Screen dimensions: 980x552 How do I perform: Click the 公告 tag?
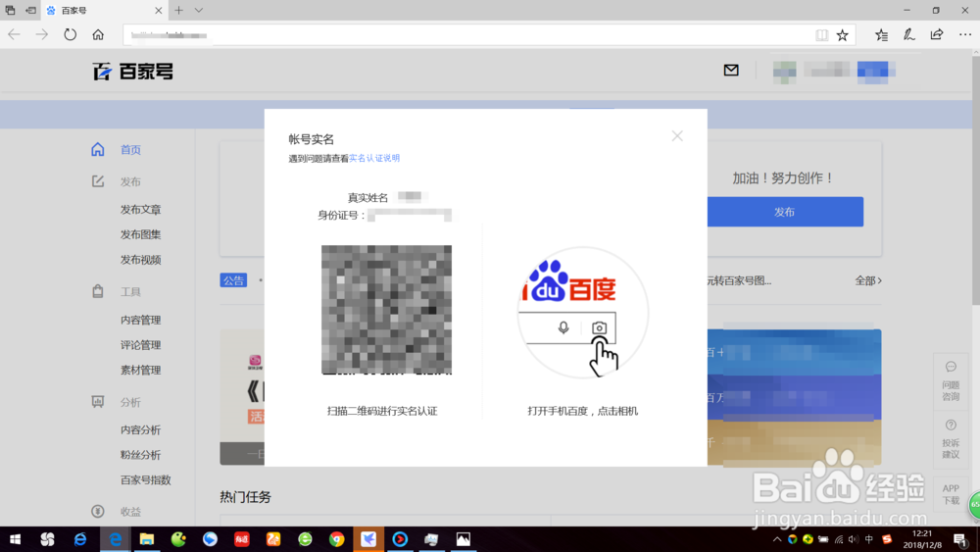[x=233, y=280]
